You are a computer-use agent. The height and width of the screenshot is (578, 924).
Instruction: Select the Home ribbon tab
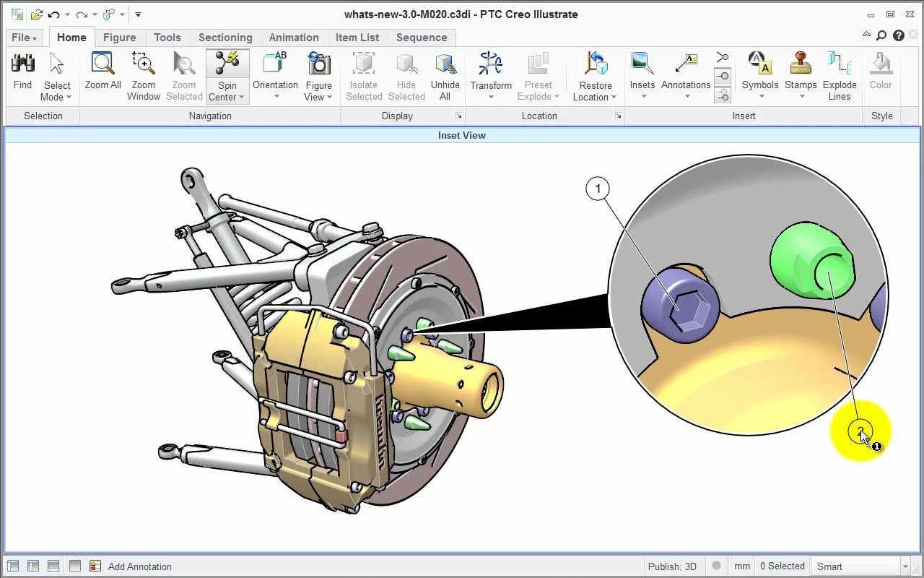[x=71, y=38]
